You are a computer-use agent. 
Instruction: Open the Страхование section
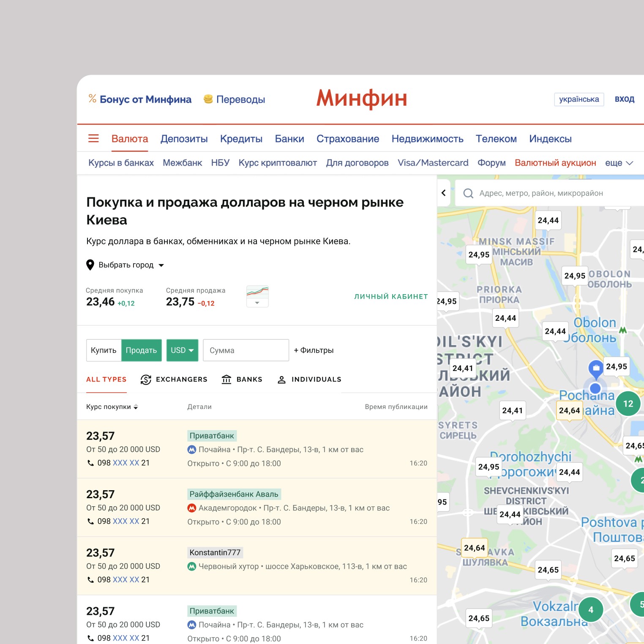coord(348,139)
